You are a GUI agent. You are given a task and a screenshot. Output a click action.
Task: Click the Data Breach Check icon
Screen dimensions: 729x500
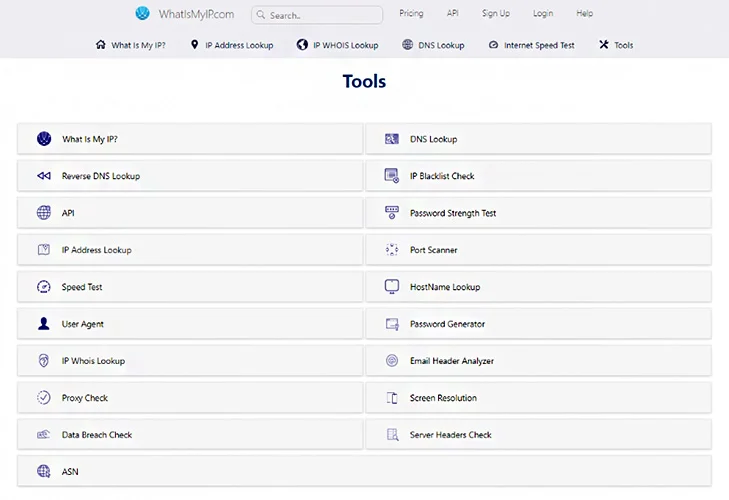pos(43,434)
